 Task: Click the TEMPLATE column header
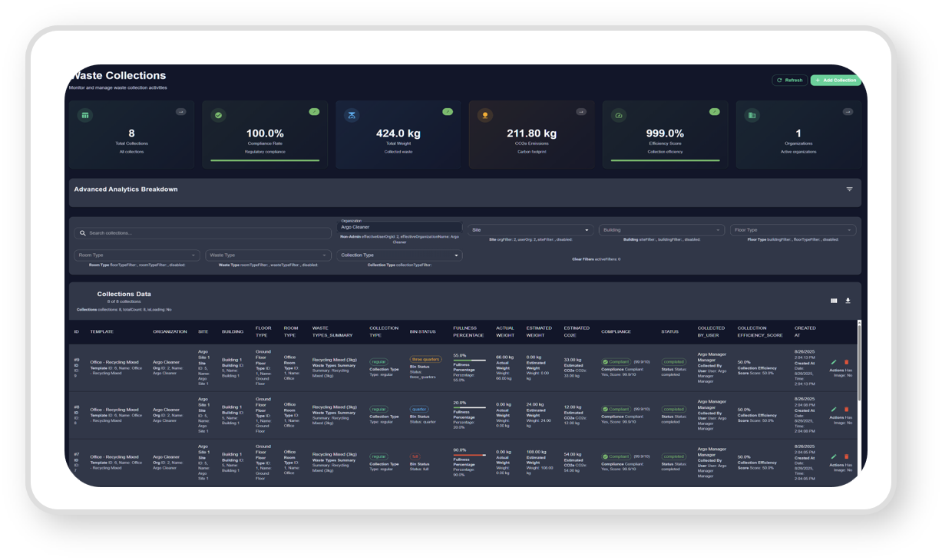[x=102, y=331]
